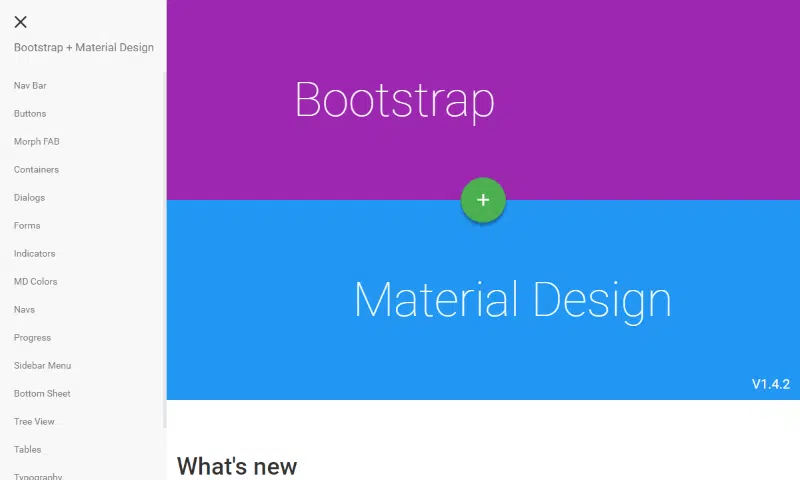
Task: Open Indicators in the sidebar menu
Action: pos(35,254)
